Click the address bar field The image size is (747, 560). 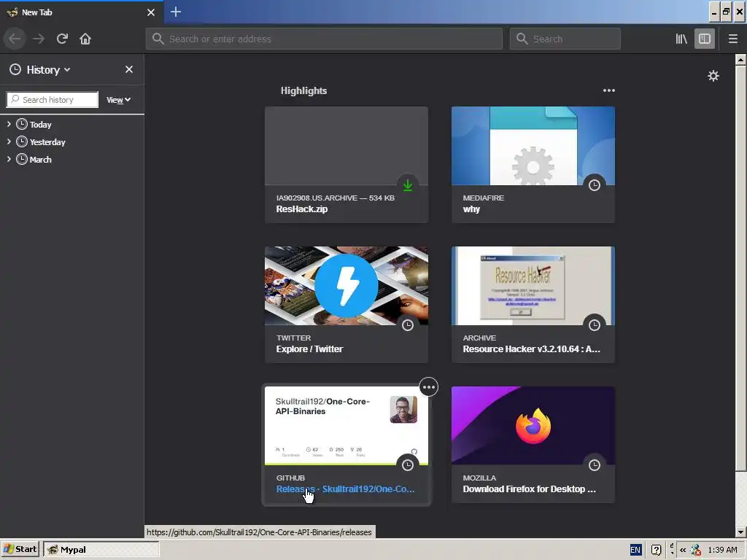324,39
